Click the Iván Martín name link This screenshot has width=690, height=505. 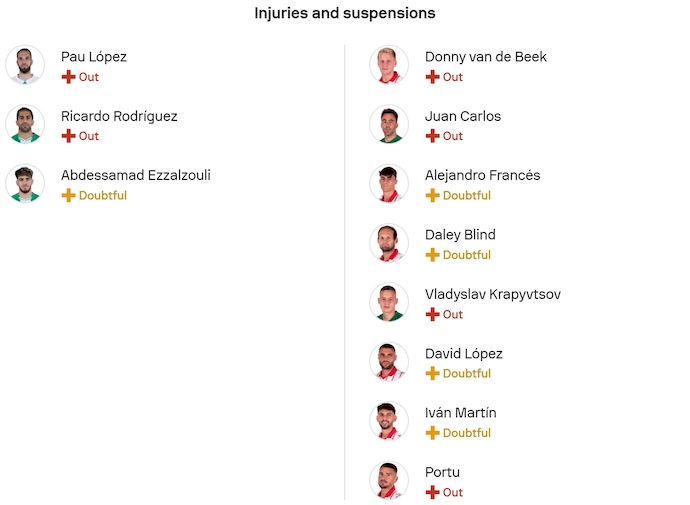[460, 413]
